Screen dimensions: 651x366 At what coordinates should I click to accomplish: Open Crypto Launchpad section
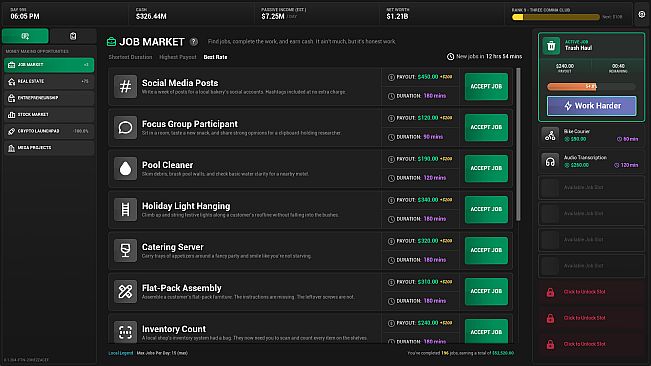49,131
